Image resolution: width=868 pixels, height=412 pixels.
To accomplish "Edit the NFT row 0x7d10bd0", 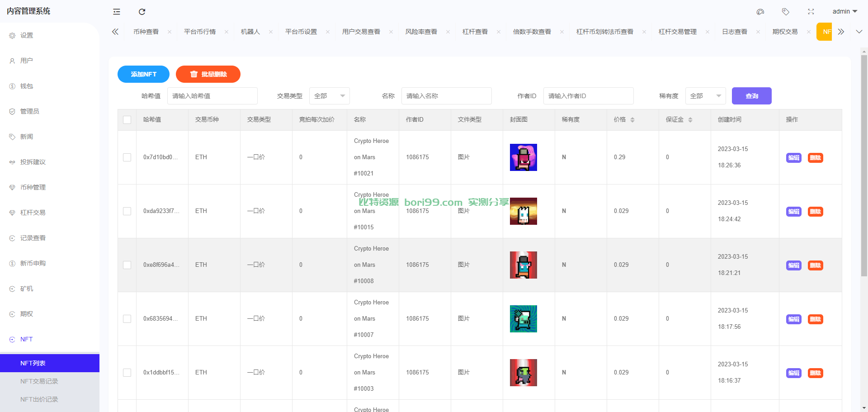I will point(794,158).
